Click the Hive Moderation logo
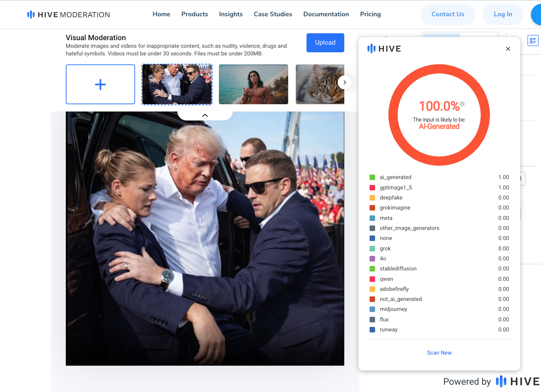Viewport: 541px width, 392px height. [x=69, y=15]
